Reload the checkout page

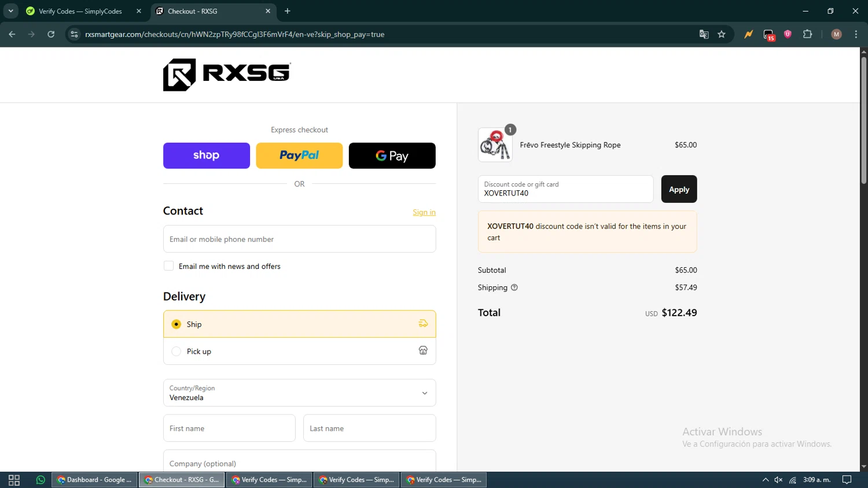51,34
